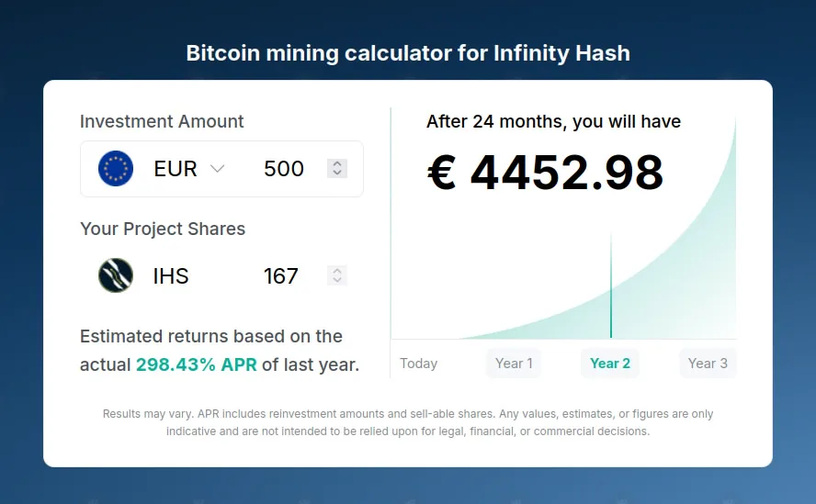Image resolution: width=816 pixels, height=504 pixels.
Task: Open the EUR currency dropdown chevron
Action: 217,169
